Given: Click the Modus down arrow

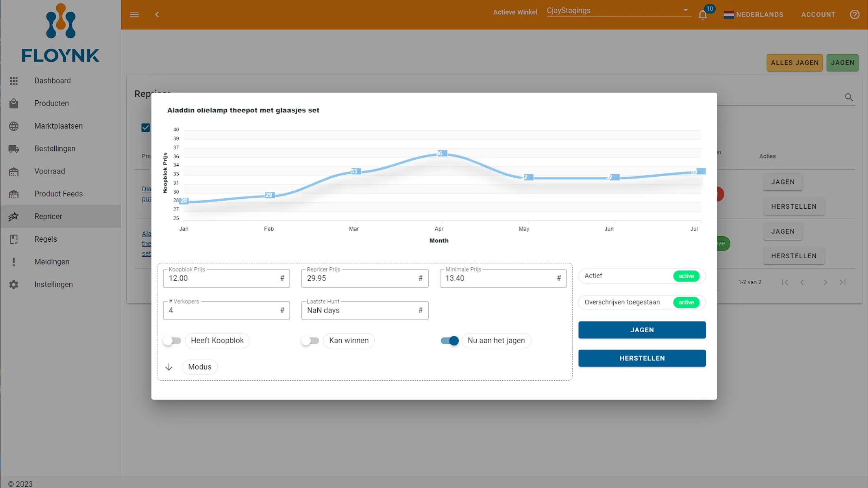Looking at the screenshot, I should pyautogui.click(x=169, y=367).
